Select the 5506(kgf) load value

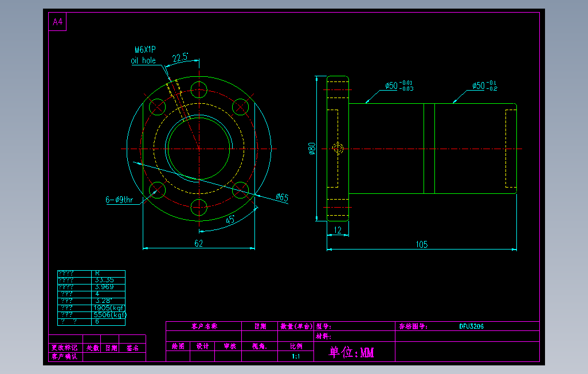point(110,315)
